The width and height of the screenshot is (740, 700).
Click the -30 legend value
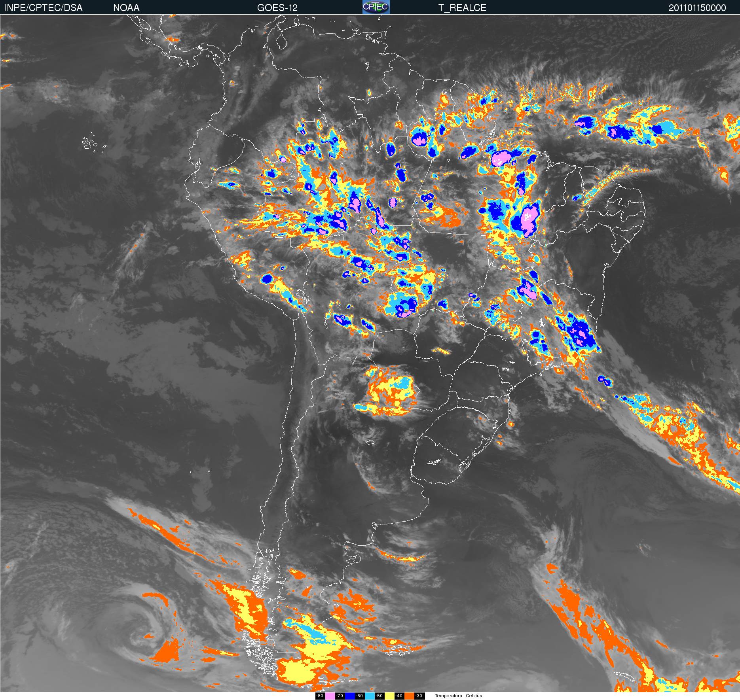(x=419, y=696)
